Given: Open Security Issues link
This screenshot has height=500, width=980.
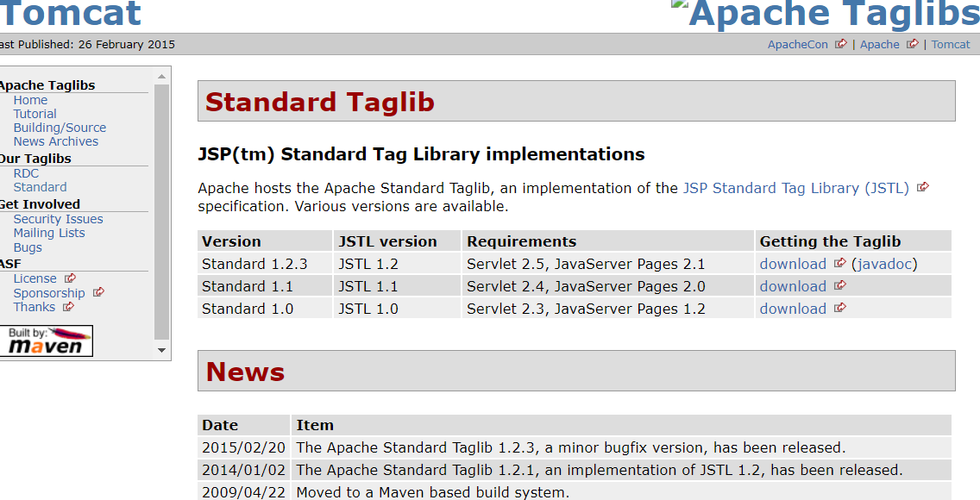Looking at the screenshot, I should coord(58,219).
